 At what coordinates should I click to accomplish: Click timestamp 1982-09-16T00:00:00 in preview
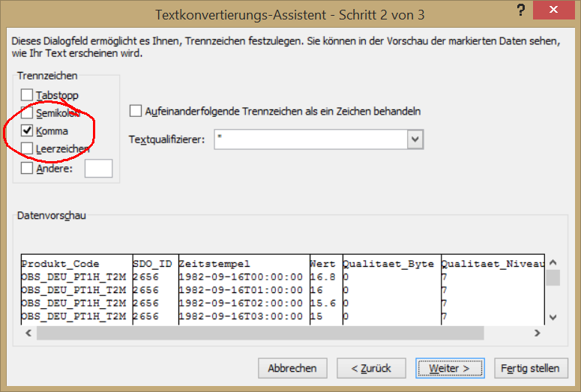241,277
